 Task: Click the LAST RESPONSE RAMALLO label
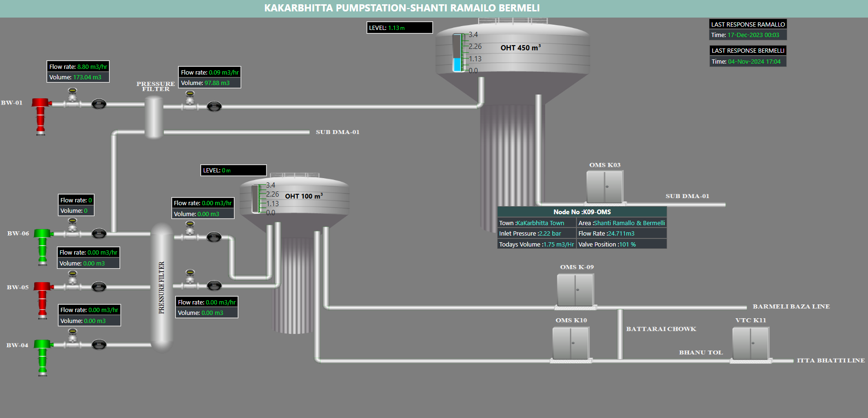[748, 24]
